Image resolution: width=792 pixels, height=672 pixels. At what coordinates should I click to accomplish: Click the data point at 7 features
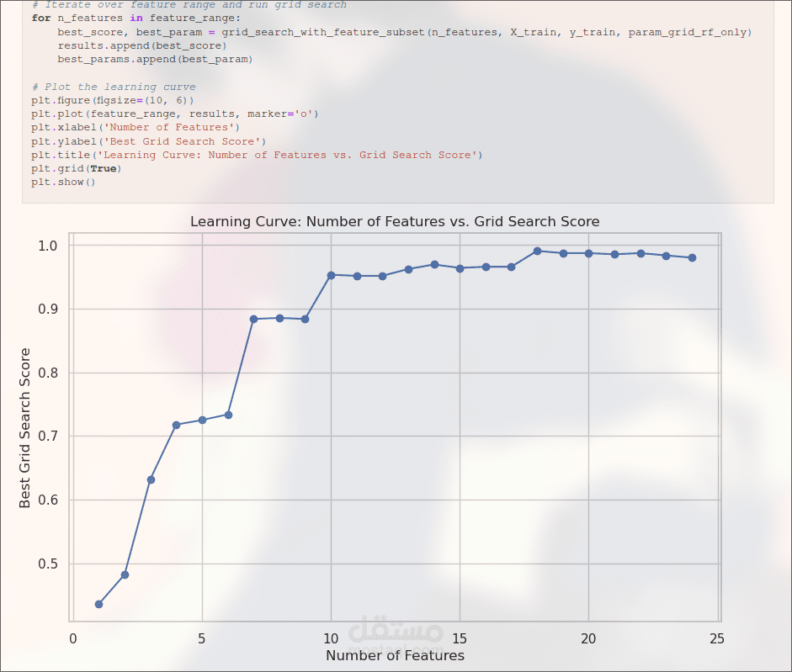254,319
